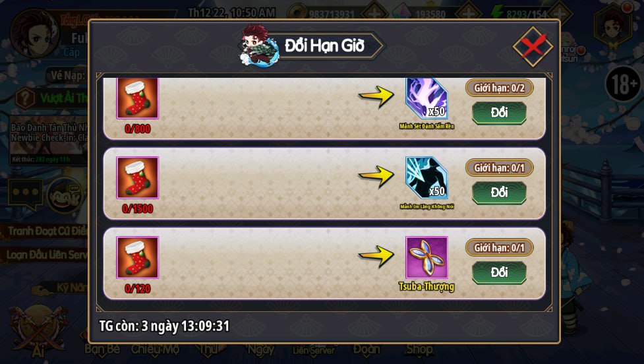Image resolution: width=644 pixels, height=364 pixels.
Task: Click the plus icon next to energy
Action: tap(560, 13)
